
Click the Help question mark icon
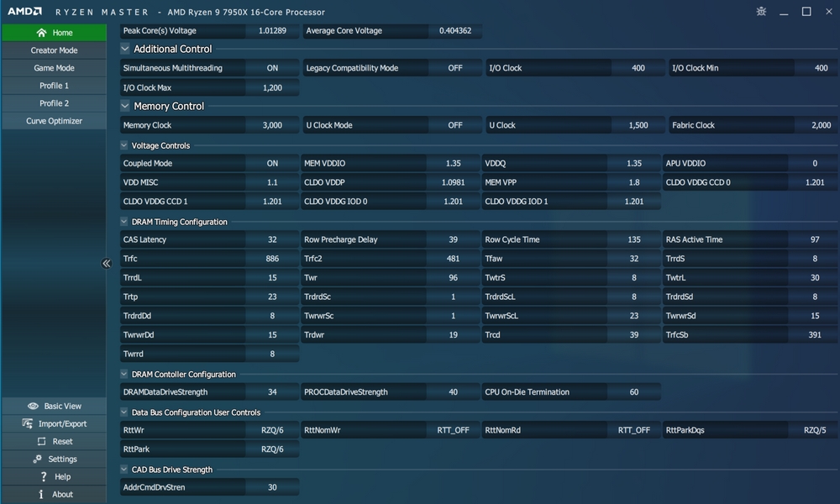pos(44,476)
